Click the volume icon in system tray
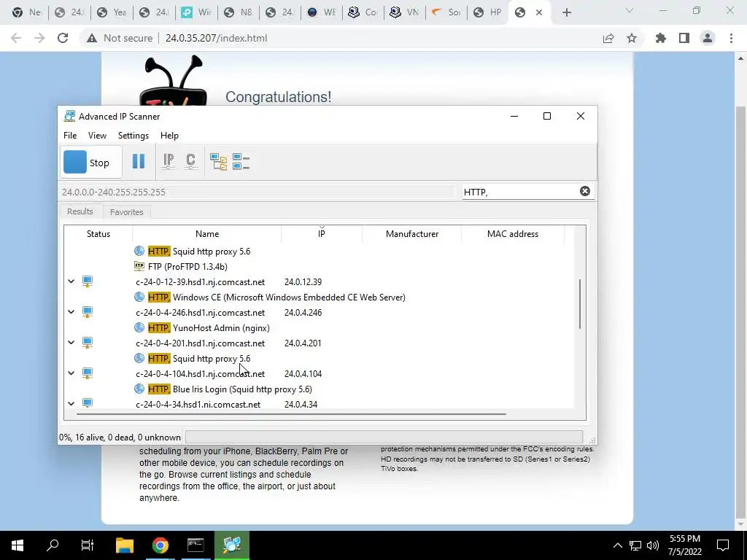This screenshot has height=560, width=747. coord(653,545)
